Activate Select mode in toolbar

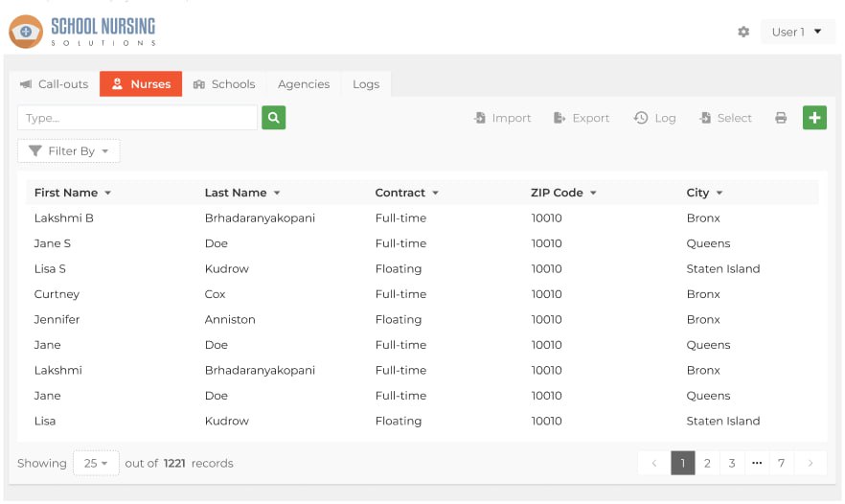pos(726,118)
